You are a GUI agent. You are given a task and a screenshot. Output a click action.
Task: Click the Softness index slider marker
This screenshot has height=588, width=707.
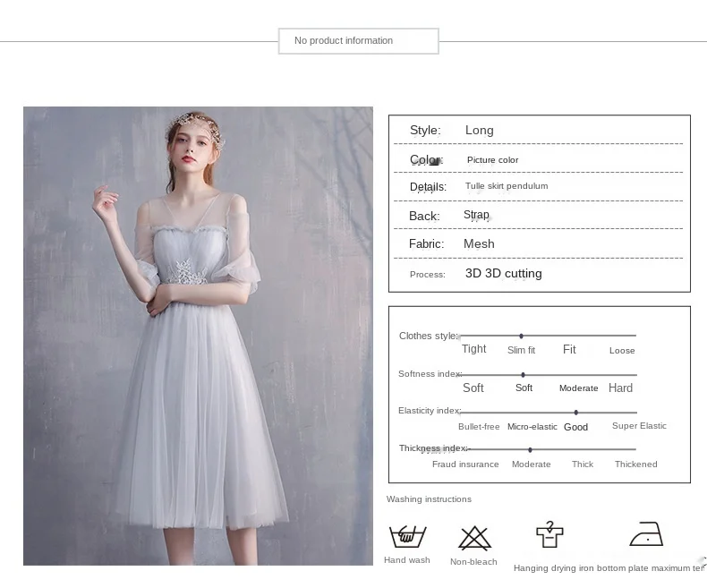523,375
